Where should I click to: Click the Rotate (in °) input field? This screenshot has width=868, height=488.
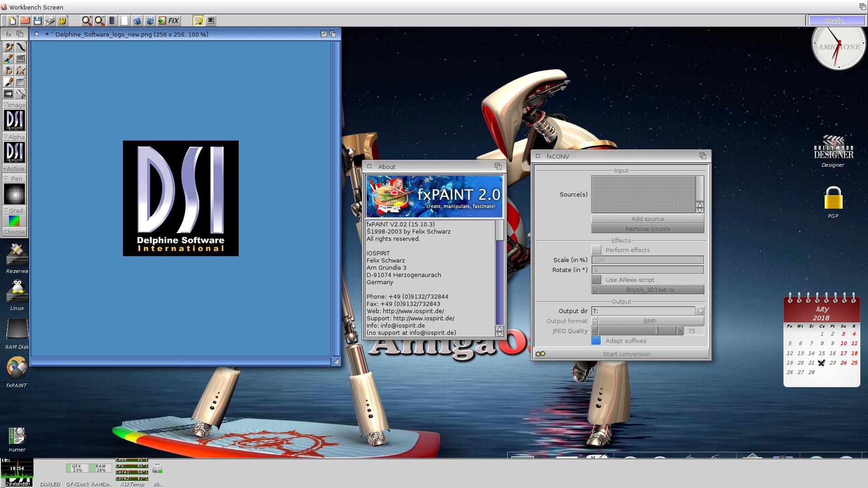click(x=647, y=270)
